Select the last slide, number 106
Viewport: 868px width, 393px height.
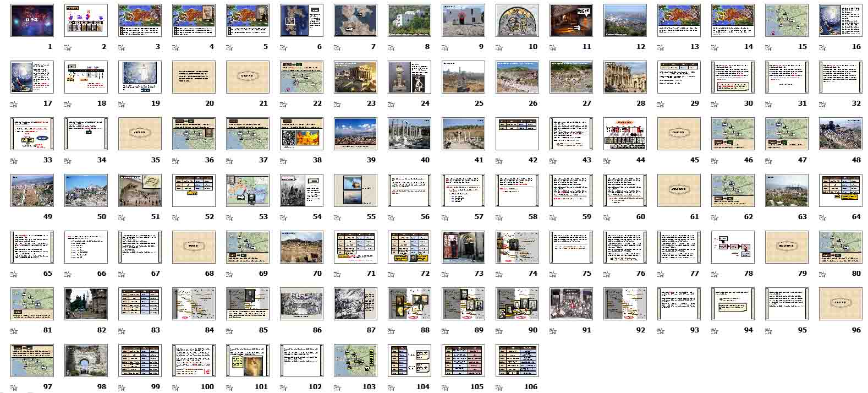pyautogui.click(x=517, y=361)
